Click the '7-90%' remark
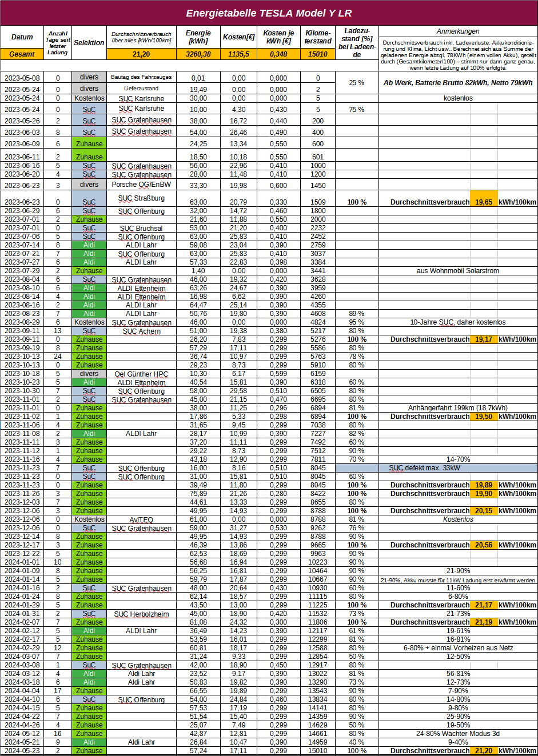This screenshot has width=538, height=756. [x=458, y=691]
